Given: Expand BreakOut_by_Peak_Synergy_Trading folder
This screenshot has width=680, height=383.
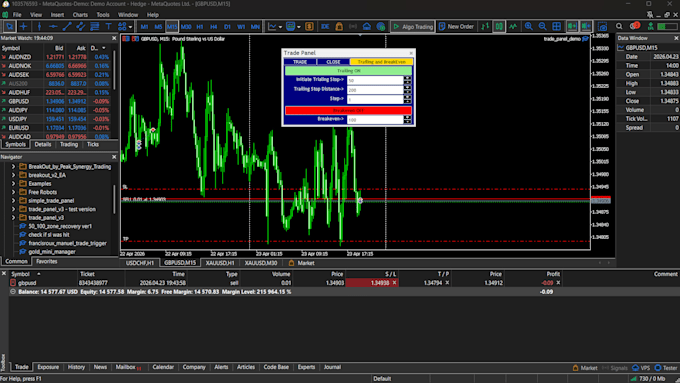Looking at the screenshot, I should pos(13,167).
